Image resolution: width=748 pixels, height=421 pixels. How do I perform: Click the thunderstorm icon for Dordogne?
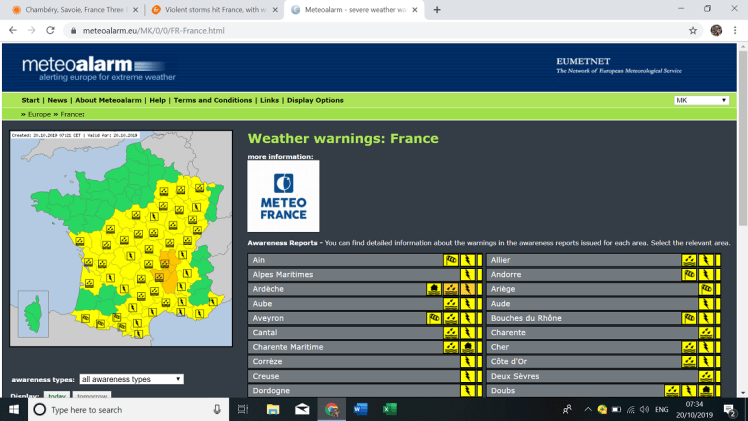point(468,390)
